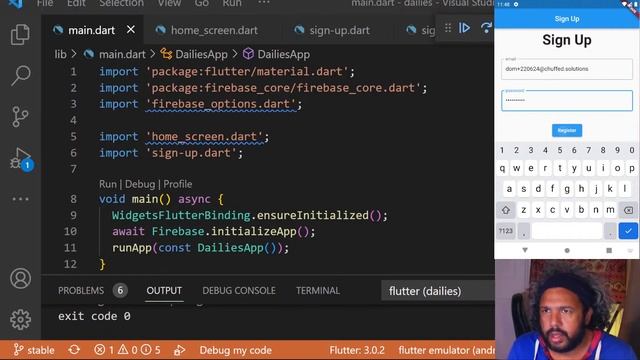Viewport: 640px width, 360px height.
Task: Tap the shift key on emulator keyboard
Action: point(506,210)
